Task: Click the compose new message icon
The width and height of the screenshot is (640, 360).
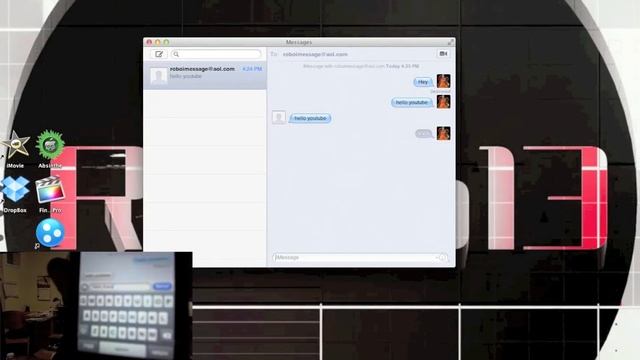Action: (x=159, y=54)
